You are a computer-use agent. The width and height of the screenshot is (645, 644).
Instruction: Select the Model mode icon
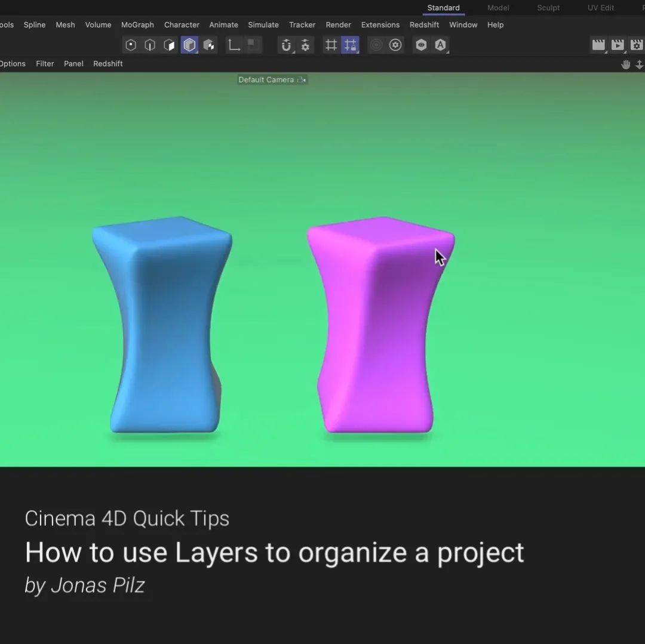pos(190,45)
